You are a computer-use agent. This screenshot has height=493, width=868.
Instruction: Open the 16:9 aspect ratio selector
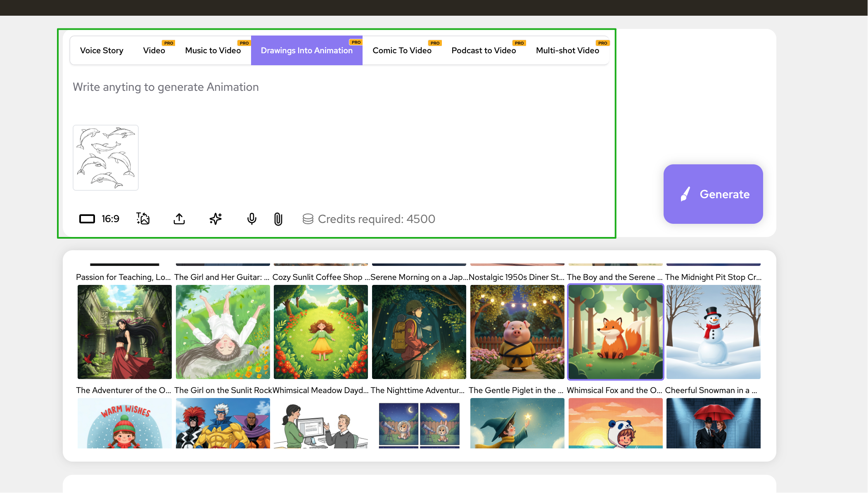coord(99,219)
